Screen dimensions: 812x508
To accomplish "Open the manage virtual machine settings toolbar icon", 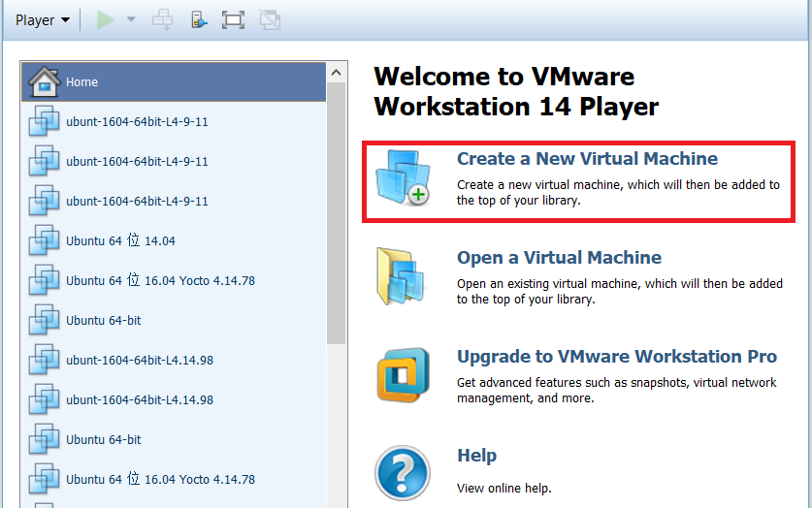I will coord(199,20).
